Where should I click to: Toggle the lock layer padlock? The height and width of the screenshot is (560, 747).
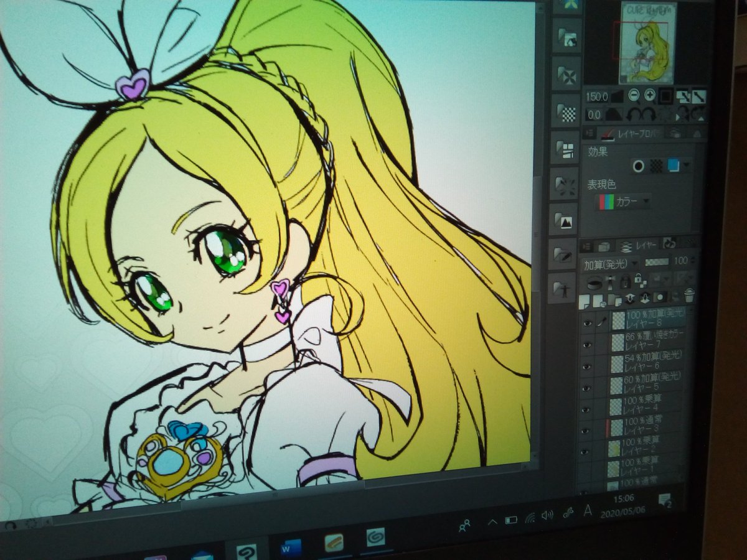(626, 281)
